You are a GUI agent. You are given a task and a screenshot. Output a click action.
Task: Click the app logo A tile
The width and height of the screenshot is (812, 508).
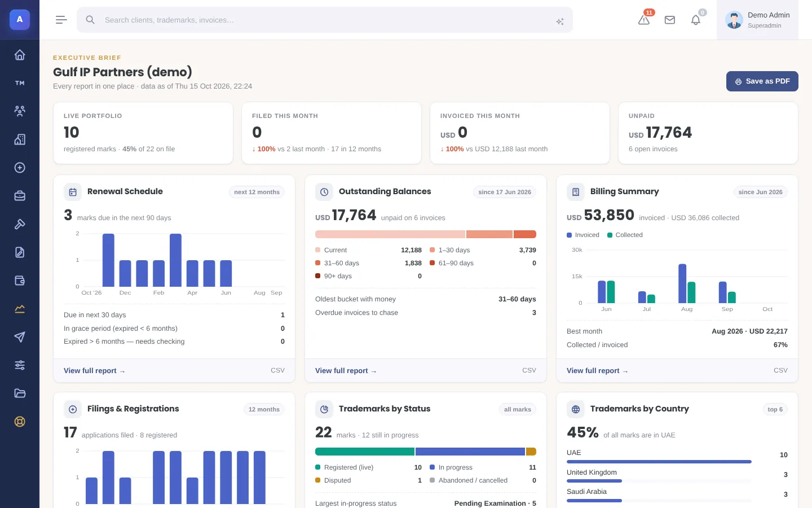point(20,20)
